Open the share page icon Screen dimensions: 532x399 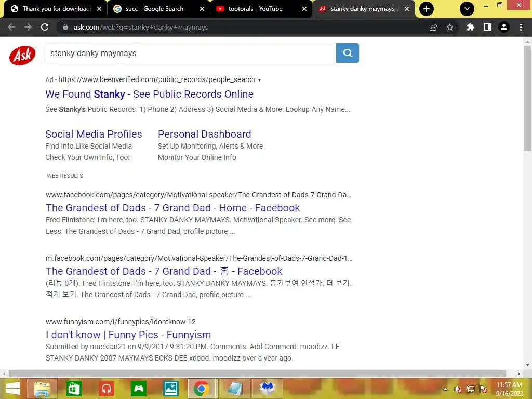pos(433,27)
